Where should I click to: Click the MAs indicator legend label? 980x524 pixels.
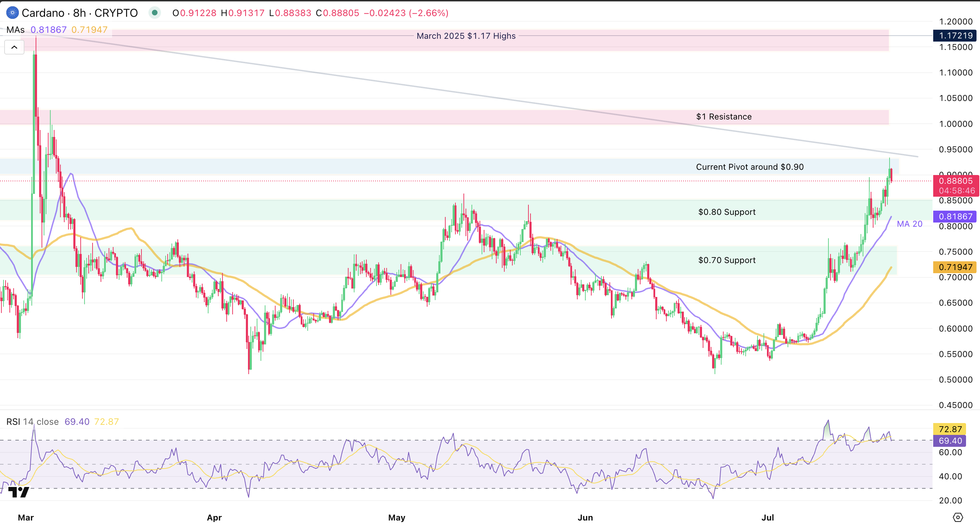point(16,30)
